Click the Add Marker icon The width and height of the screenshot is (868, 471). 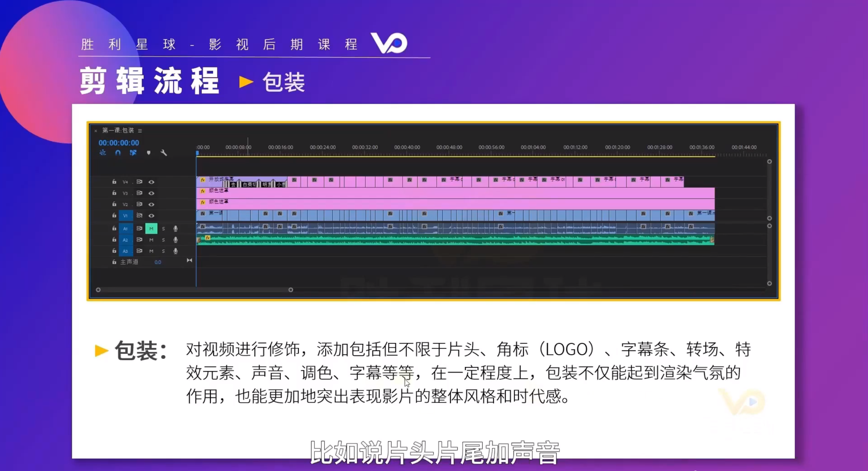(149, 153)
